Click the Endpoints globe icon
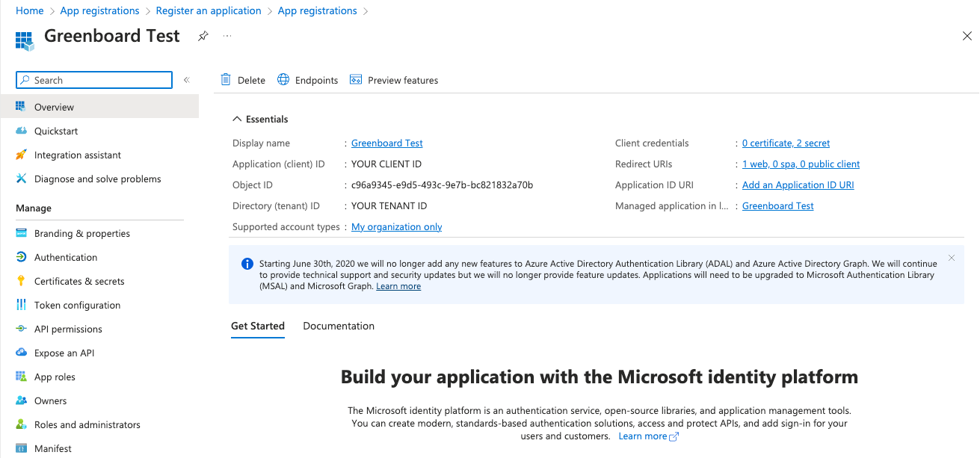The image size is (980, 458). tap(283, 80)
